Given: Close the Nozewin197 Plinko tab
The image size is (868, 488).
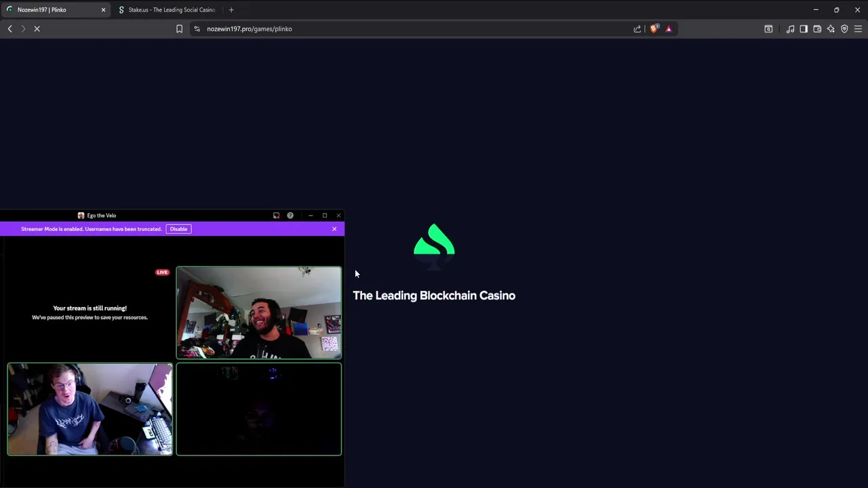Looking at the screenshot, I should point(103,9).
